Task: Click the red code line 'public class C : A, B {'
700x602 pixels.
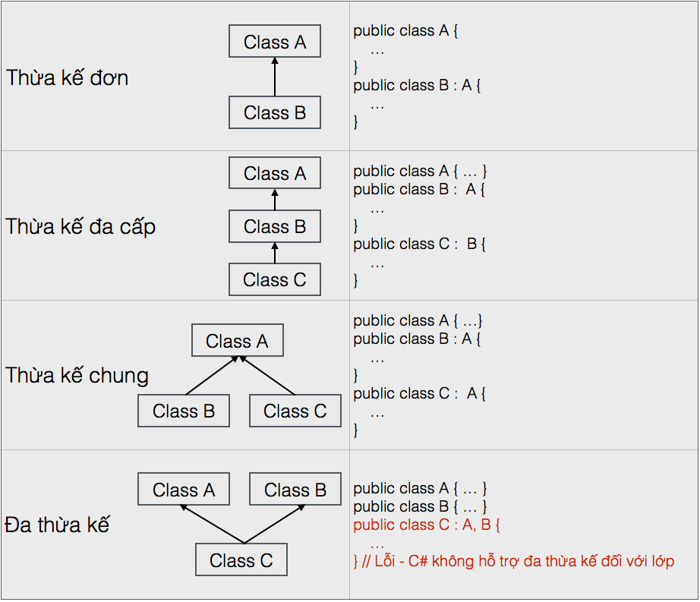Action: pos(427,525)
